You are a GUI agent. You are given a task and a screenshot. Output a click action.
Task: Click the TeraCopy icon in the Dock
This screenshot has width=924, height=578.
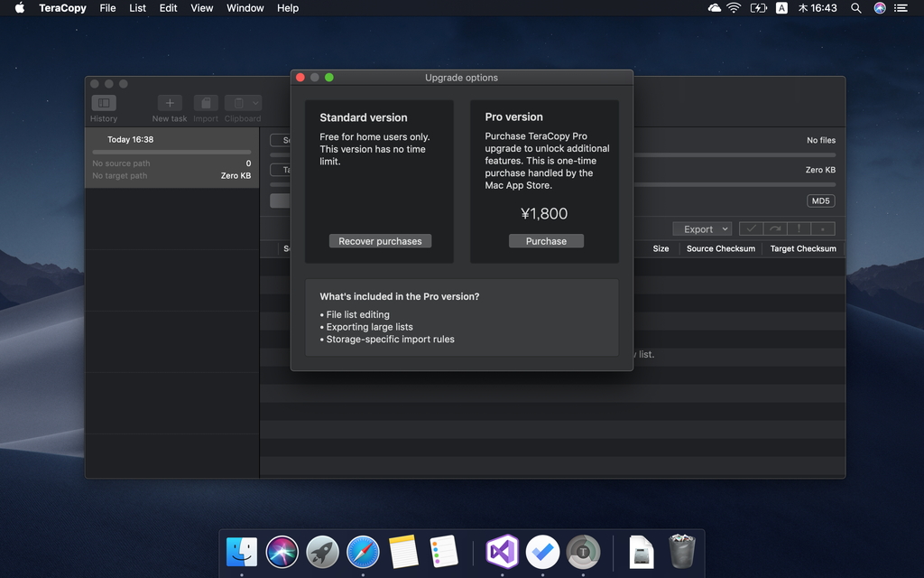click(583, 552)
